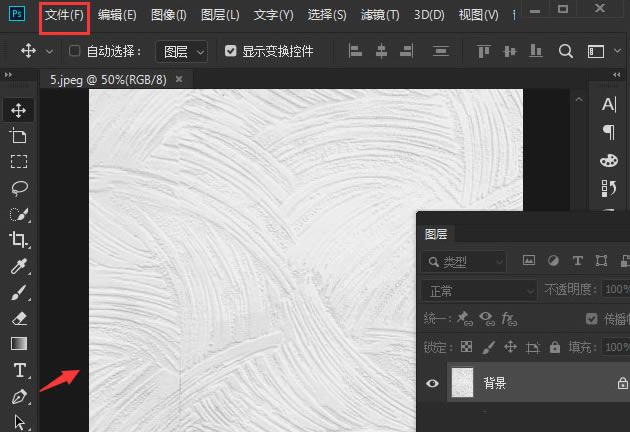The image size is (630, 432).
Task: Pick the Eyedropper tool
Action: pyautogui.click(x=18, y=266)
